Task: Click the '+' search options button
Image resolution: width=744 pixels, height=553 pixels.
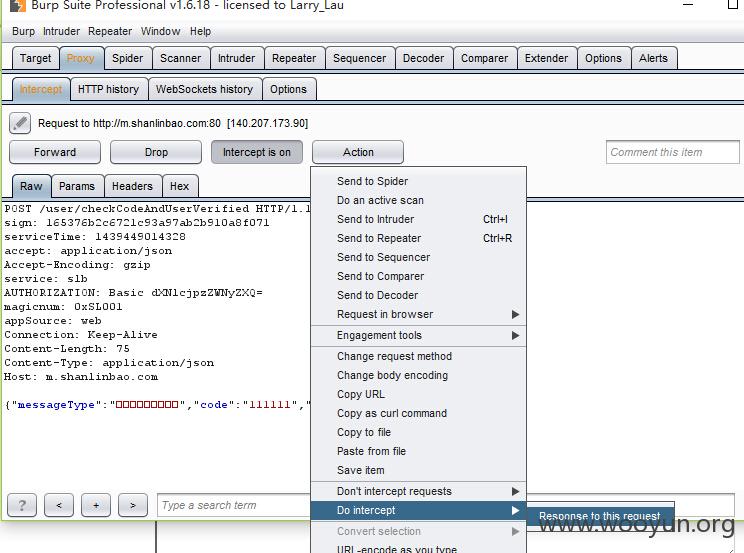Action: pos(96,505)
